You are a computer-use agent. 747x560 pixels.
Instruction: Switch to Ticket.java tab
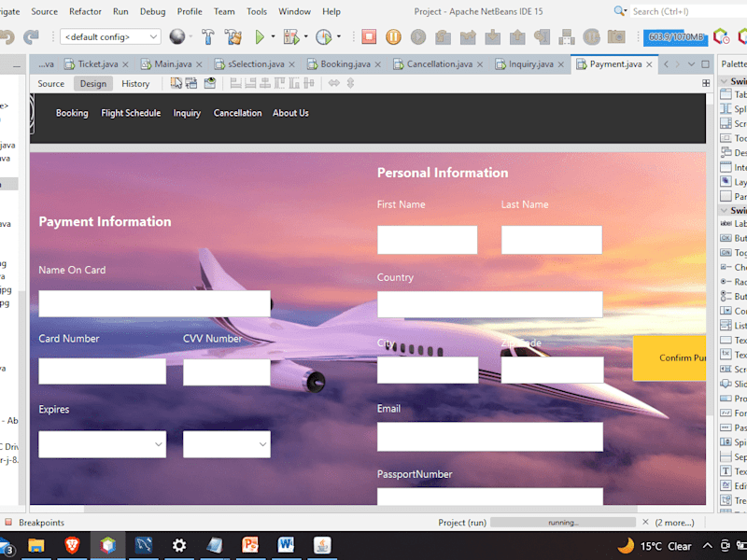pos(98,63)
